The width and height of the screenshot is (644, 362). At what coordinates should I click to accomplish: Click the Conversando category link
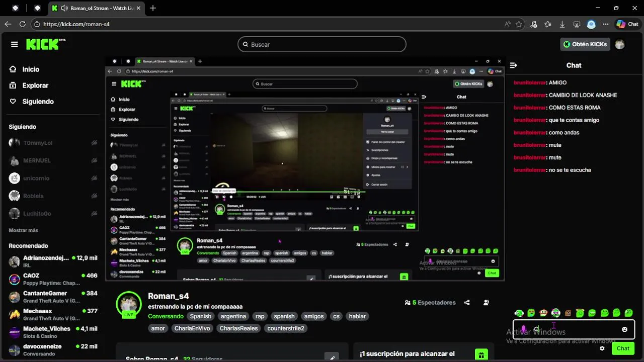tap(166, 316)
